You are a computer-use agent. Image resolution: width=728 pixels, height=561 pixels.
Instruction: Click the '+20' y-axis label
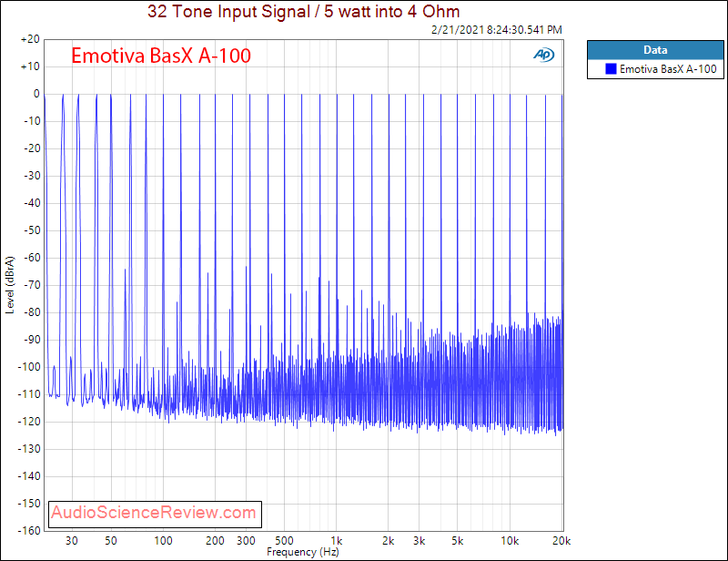(x=30, y=39)
